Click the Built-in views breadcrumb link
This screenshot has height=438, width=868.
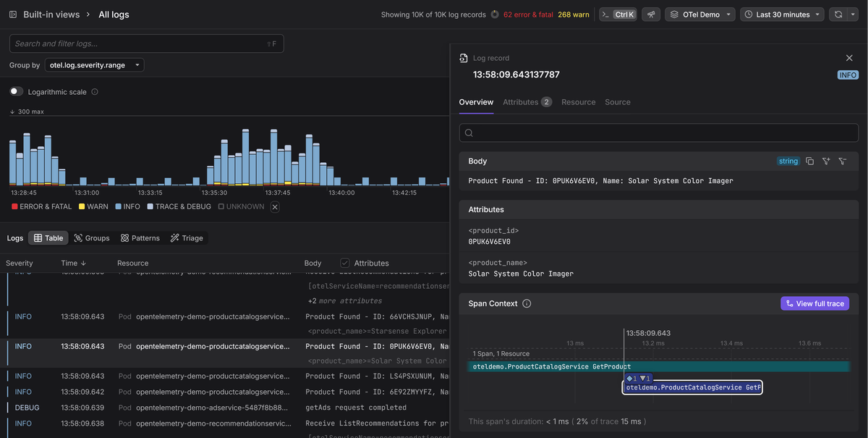point(50,14)
